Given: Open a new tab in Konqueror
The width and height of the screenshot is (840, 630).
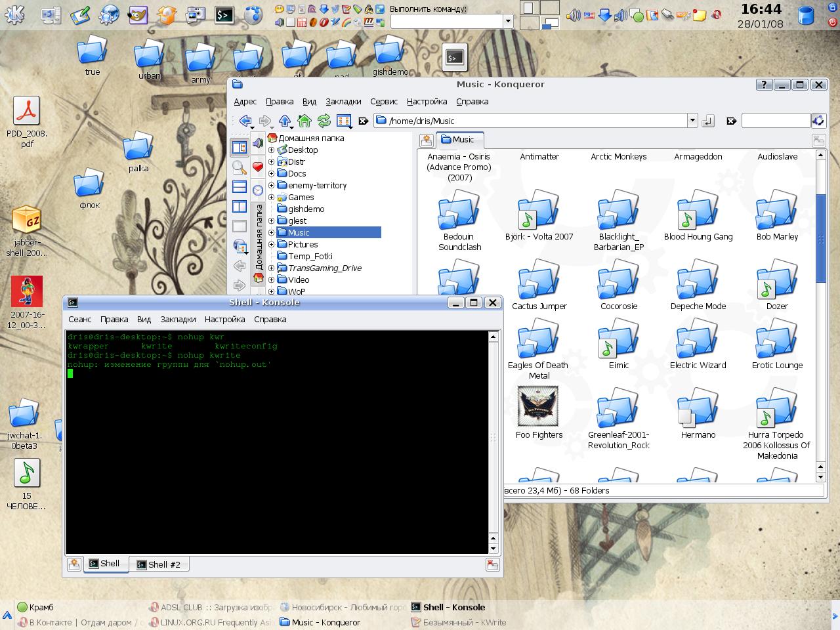Looking at the screenshot, I should pos(427,140).
